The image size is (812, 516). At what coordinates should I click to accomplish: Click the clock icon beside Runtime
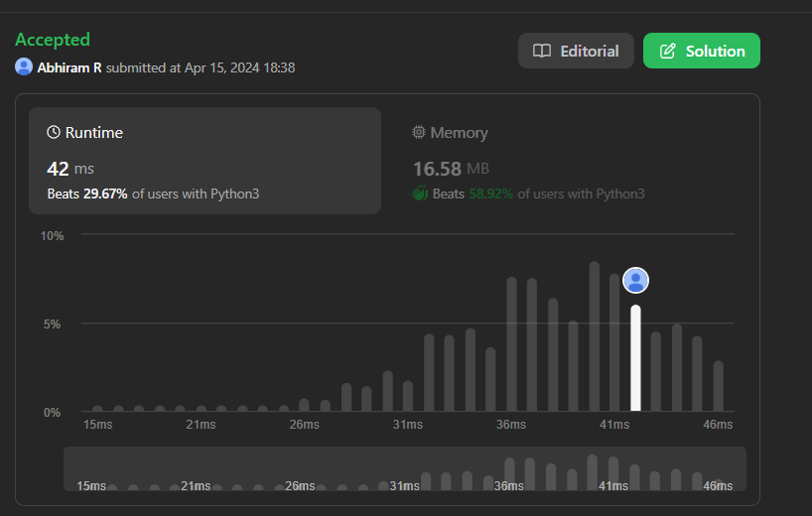54,132
